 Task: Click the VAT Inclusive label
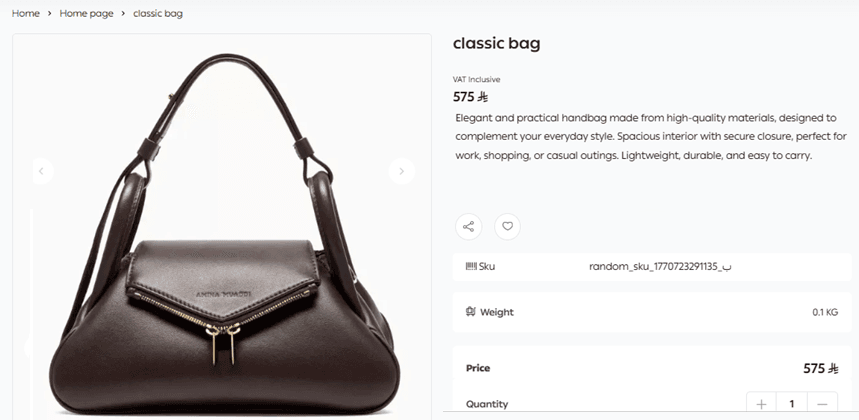coord(477,79)
